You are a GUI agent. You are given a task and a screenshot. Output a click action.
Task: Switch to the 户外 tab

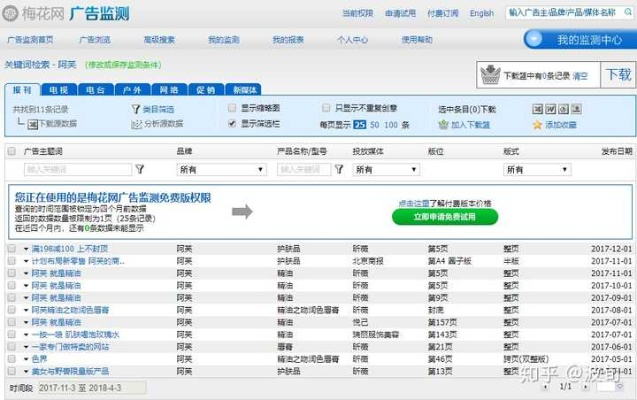coord(132,90)
